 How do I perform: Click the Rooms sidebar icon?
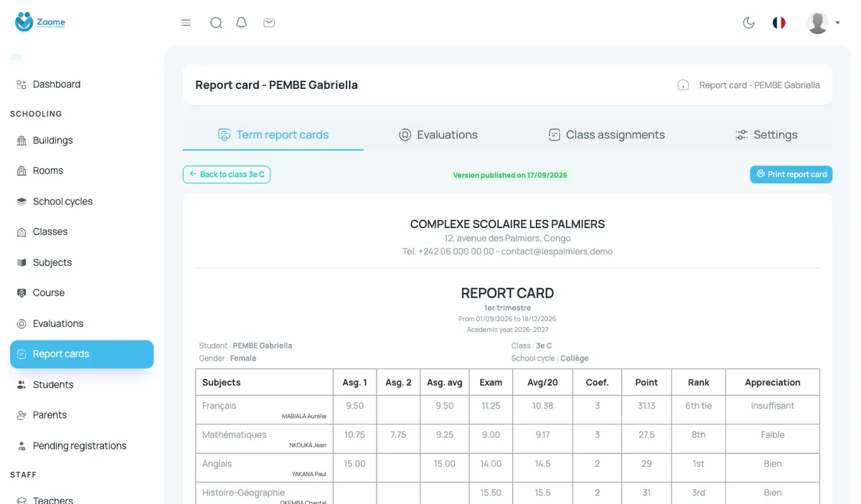point(22,171)
